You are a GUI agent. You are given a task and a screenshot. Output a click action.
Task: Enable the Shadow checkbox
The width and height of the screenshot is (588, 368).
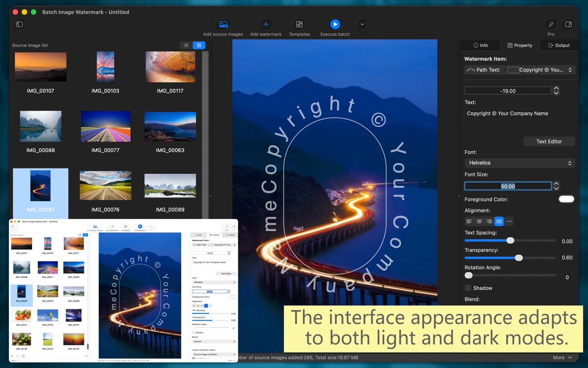coord(468,288)
